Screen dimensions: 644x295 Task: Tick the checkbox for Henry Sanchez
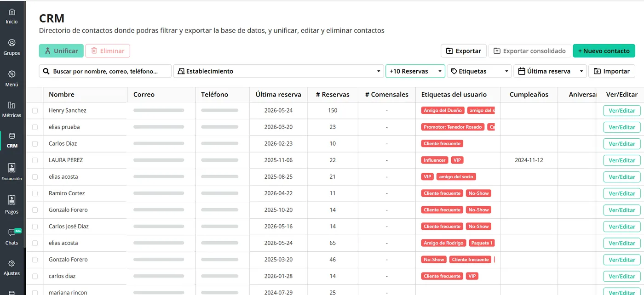[35, 111]
